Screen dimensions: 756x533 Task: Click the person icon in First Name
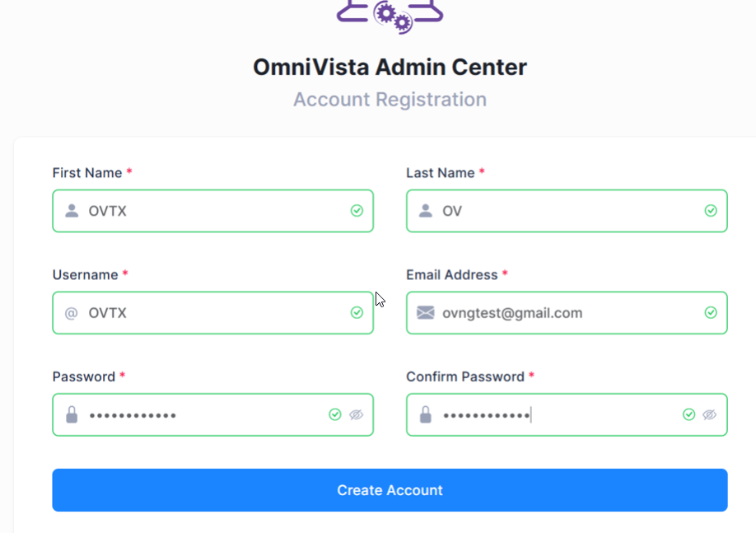[72, 211]
